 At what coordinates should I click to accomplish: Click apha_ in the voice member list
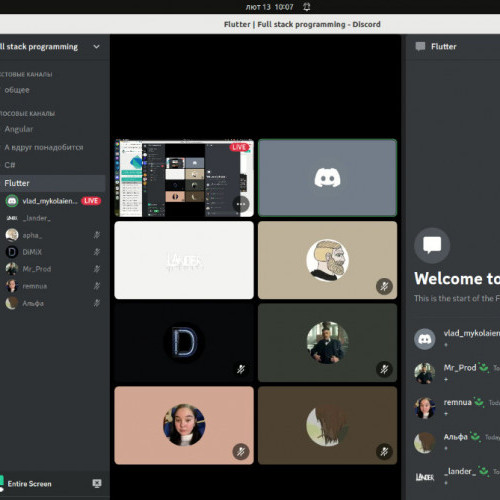(x=32, y=235)
